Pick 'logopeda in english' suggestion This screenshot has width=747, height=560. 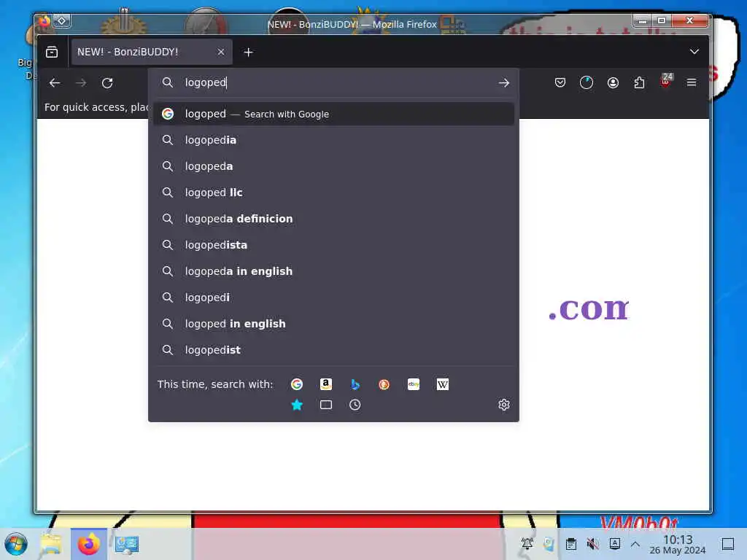tap(333, 271)
